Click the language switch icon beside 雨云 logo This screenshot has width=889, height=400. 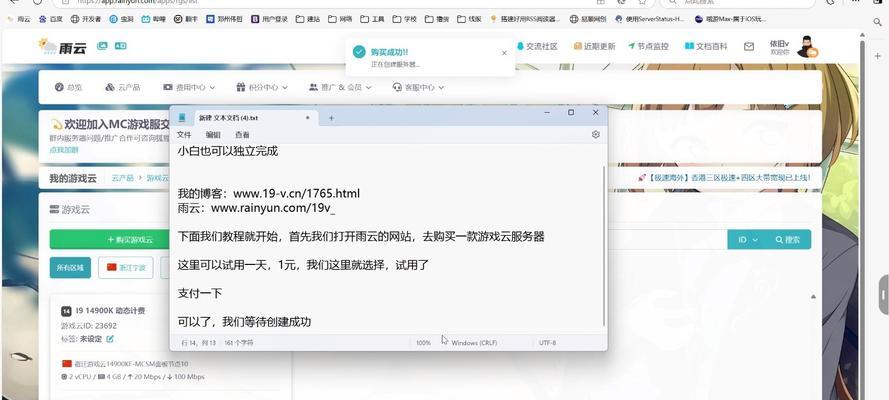(120, 46)
